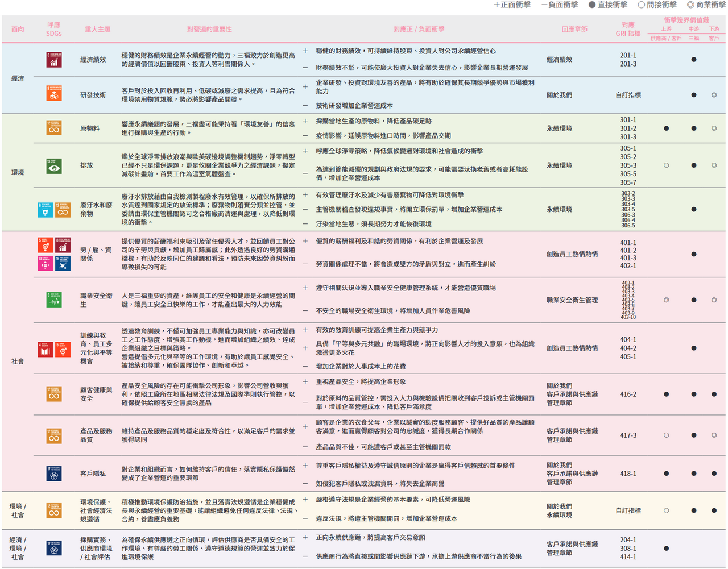Click the 環境 / 社會 aspect cell
Screen dimensions: 728x569
tap(18, 510)
